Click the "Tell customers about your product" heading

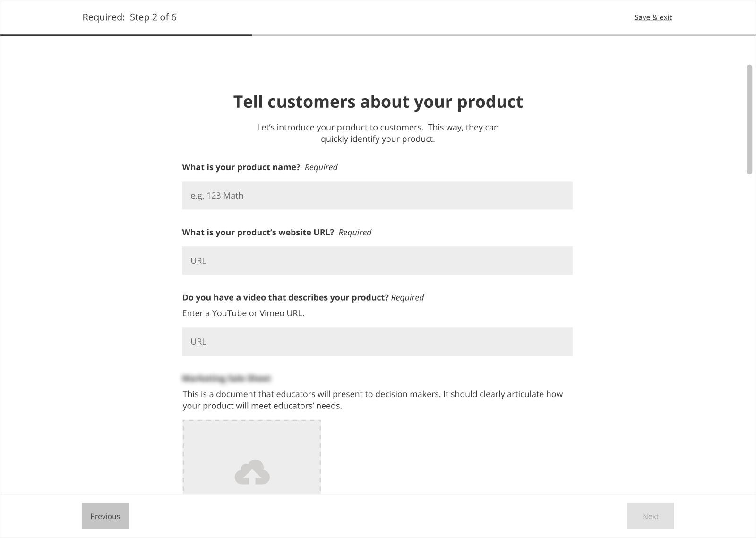(378, 102)
